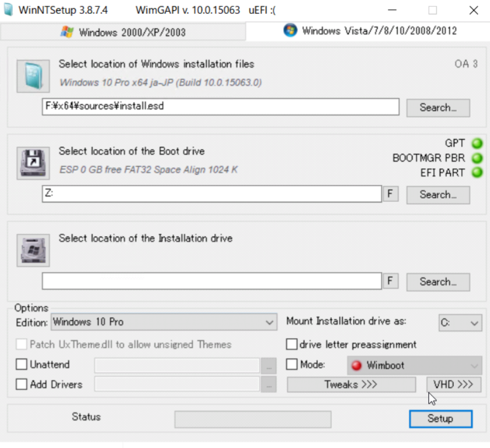Click the Setup button
The width and height of the screenshot is (490, 448).
441,419
